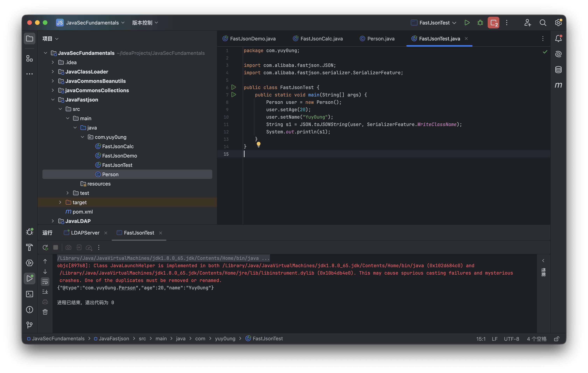The height and width of the screenshot is (373, 588).
Task: Open the Database tool window
Action: point(558,70)
